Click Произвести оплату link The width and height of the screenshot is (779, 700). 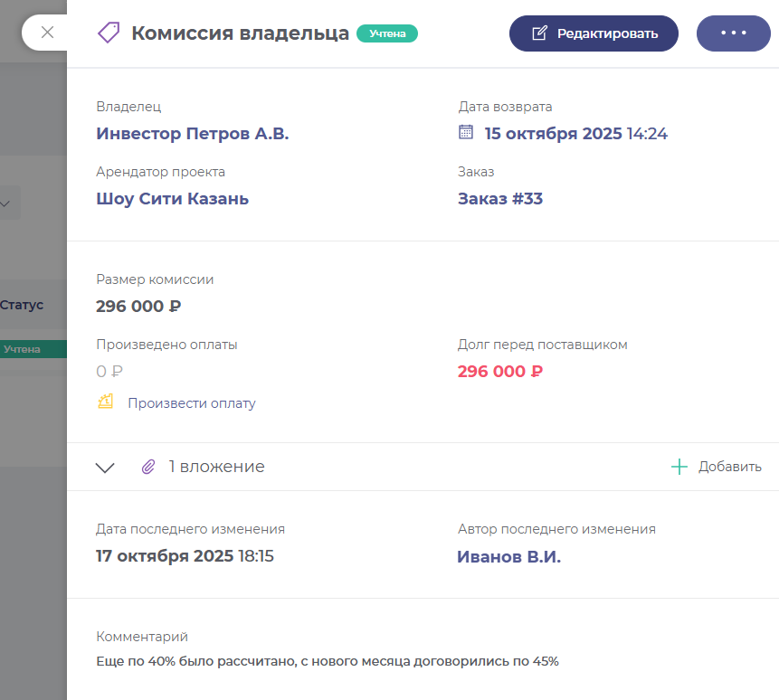pos(191,403)
